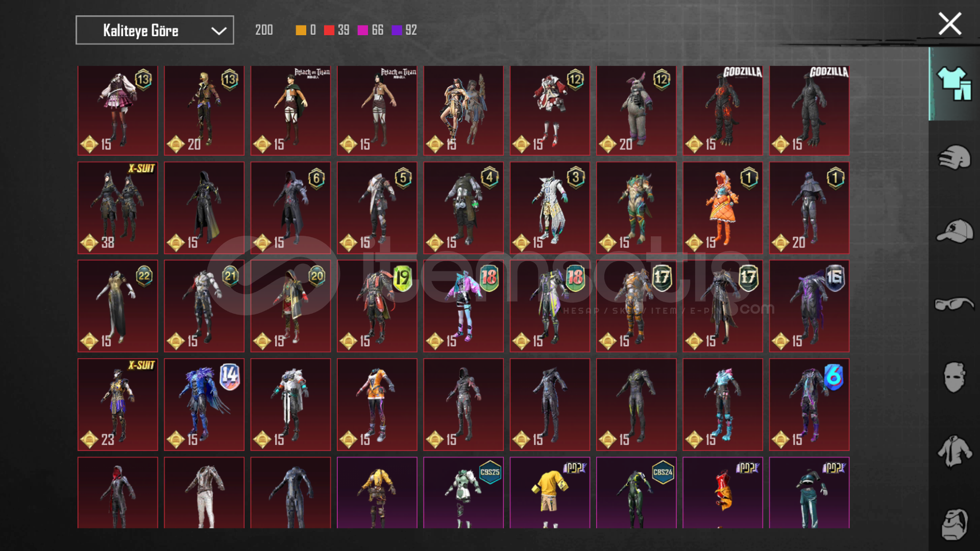This screenshot has width=980, height=551.
Task: Select the outfit with blue badge 6 in fourth row
Action: tap(809, 405)
